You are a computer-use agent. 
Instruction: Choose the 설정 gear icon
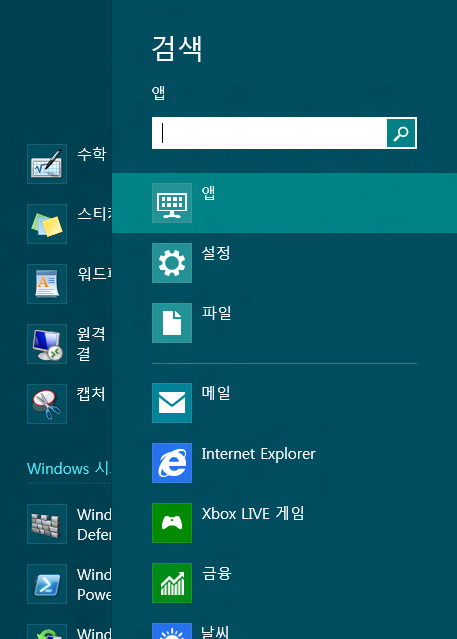[172, 263]
